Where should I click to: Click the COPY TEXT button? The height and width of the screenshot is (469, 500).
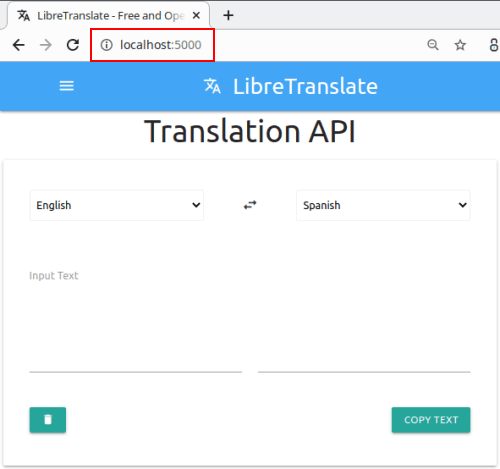(x=431, y=420)
